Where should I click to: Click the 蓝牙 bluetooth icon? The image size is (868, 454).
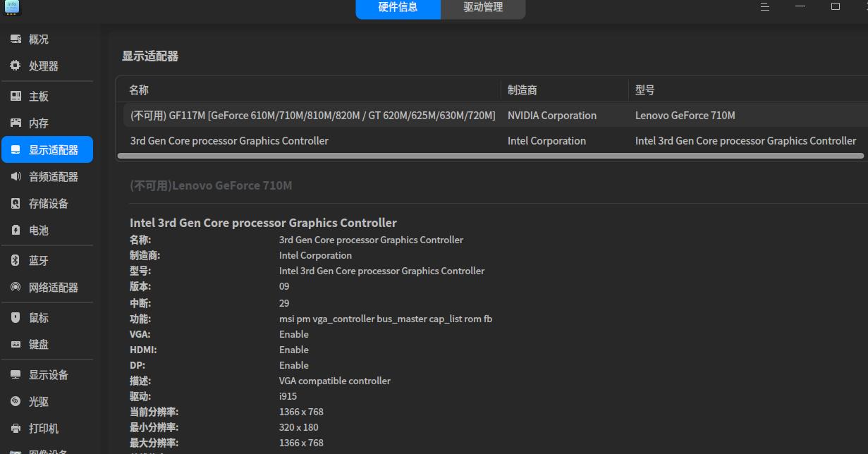coord(16,260)
